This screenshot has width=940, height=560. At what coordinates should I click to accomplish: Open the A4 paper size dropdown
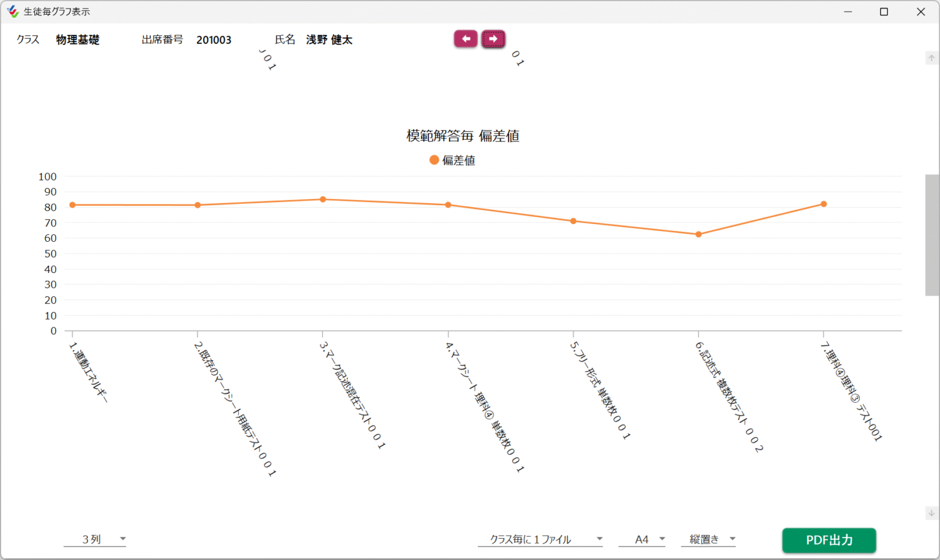642,539
